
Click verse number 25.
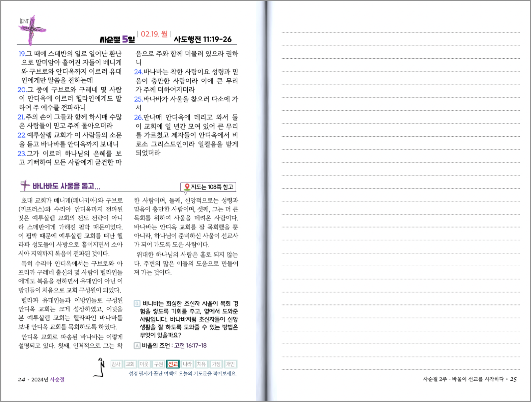point(139,99)
